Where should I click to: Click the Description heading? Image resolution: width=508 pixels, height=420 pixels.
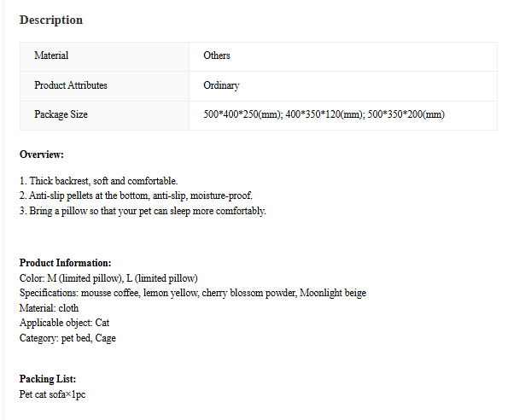tap(51, 20)
